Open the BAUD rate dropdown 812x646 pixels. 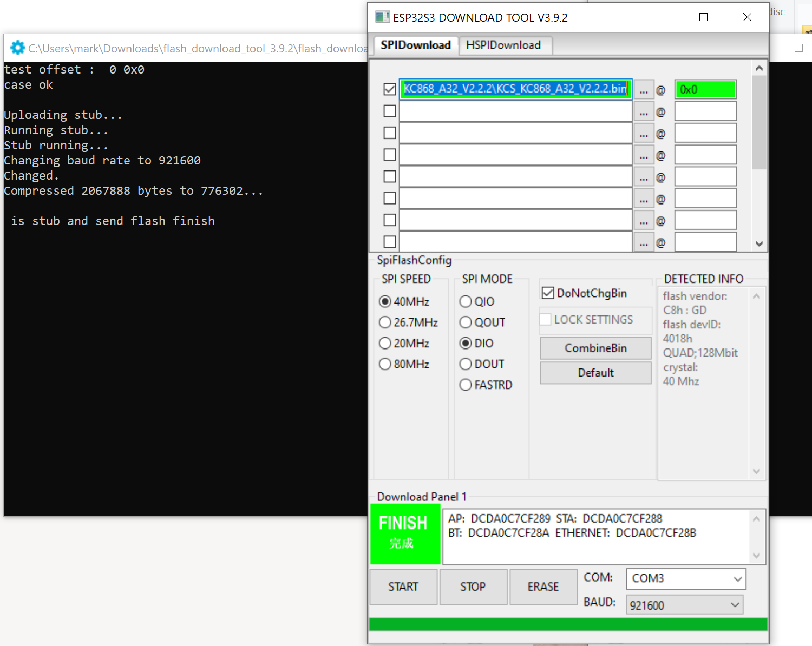pos(684,605)
